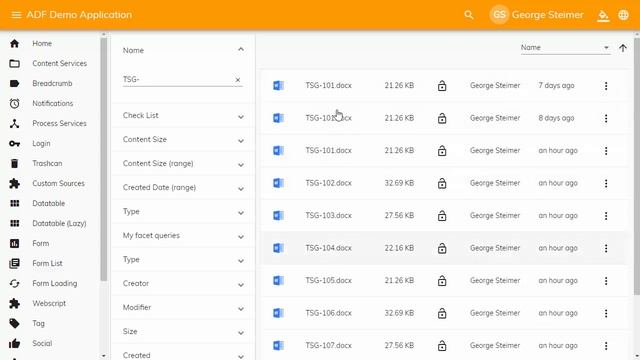Click lock icon on TSG-105.docx row
This screenshot has width=640, height=360.
[442, 281]
